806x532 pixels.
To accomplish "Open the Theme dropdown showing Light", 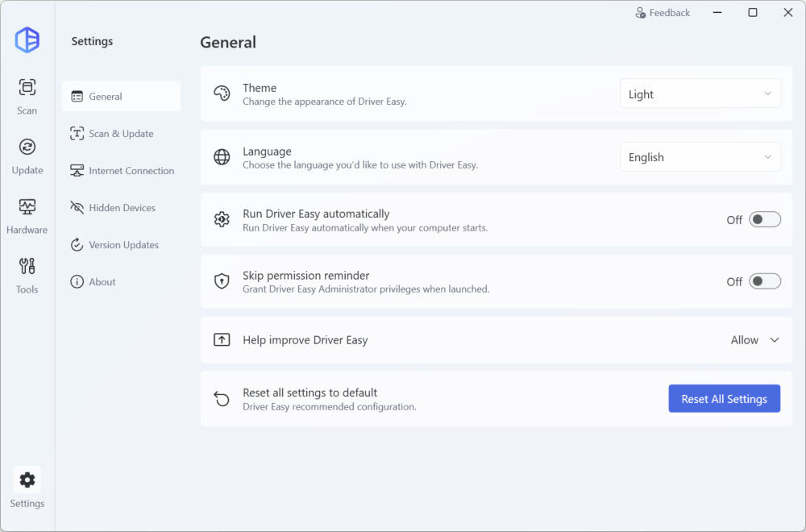I will pos(700,94).
